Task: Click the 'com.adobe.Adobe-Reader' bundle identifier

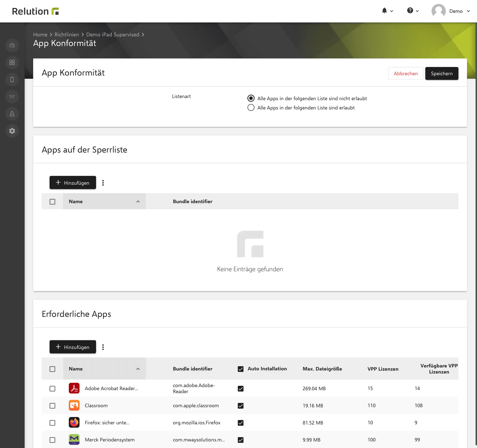Action: pyautogui.click(x=194, y=388)
